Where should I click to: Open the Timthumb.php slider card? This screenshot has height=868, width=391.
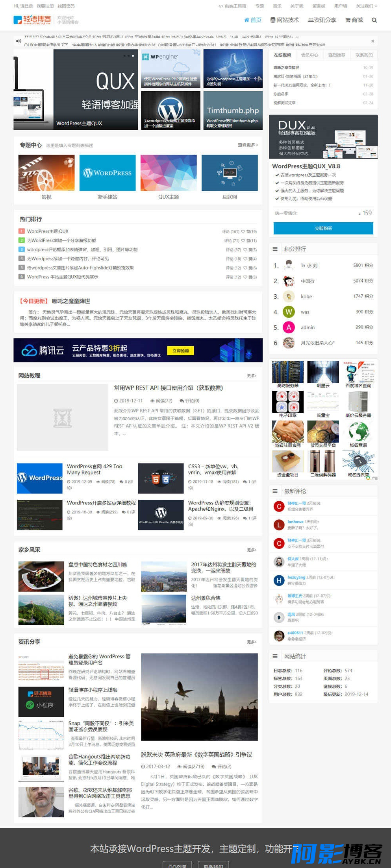tap(233, 111)
